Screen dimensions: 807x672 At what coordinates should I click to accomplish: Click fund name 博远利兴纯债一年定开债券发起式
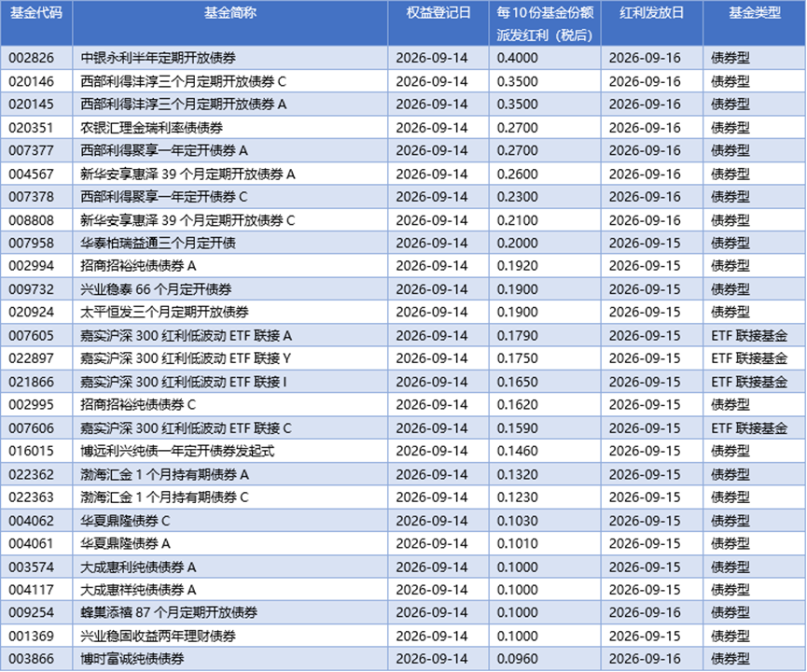(177, 451)
